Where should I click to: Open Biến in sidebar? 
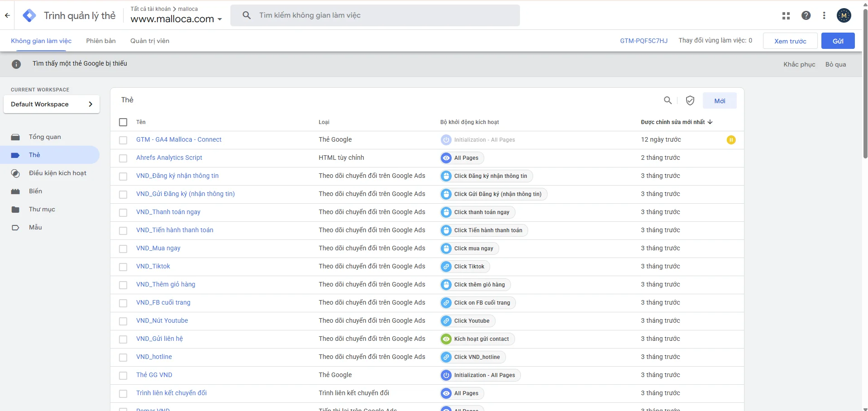tap(50, 191)
